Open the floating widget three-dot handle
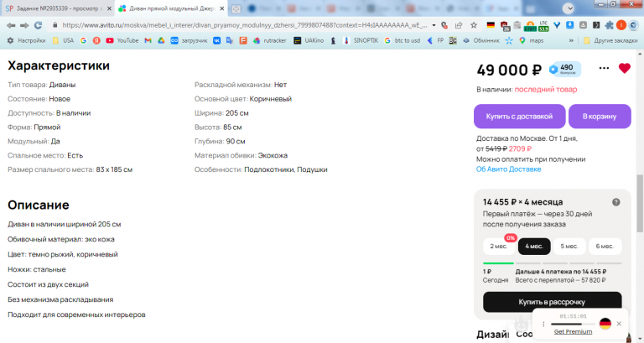 coord(543,324)
